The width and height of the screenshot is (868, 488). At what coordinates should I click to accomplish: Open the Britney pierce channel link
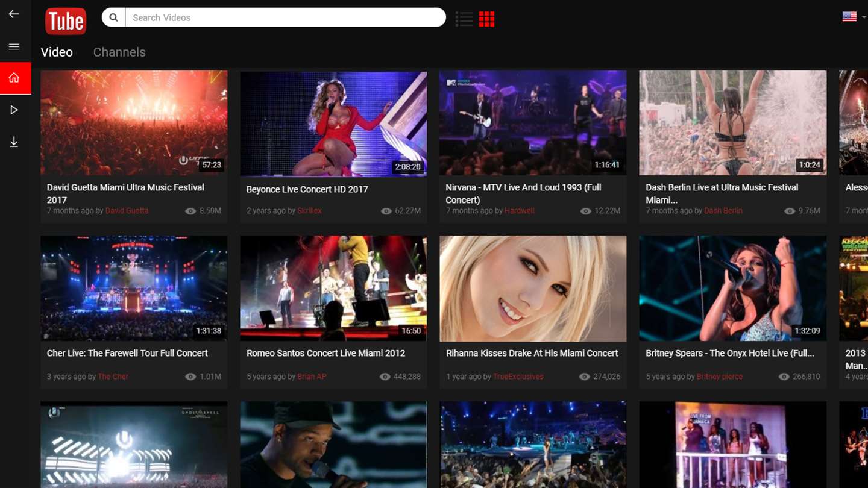719,377
